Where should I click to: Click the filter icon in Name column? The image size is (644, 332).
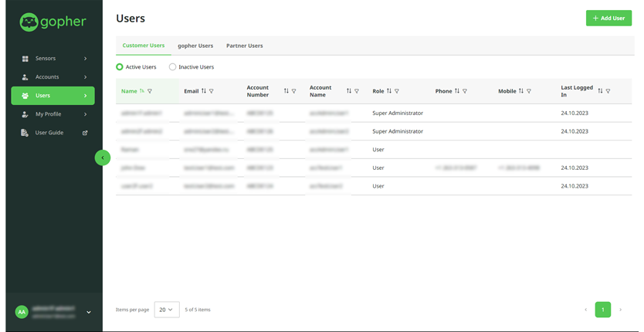(x=150, y=91)
